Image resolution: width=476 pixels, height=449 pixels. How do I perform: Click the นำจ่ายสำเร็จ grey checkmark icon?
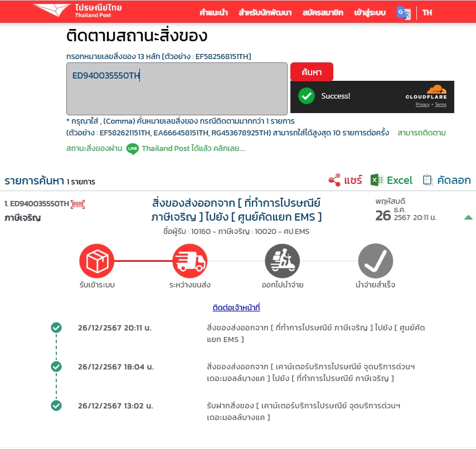376,261
